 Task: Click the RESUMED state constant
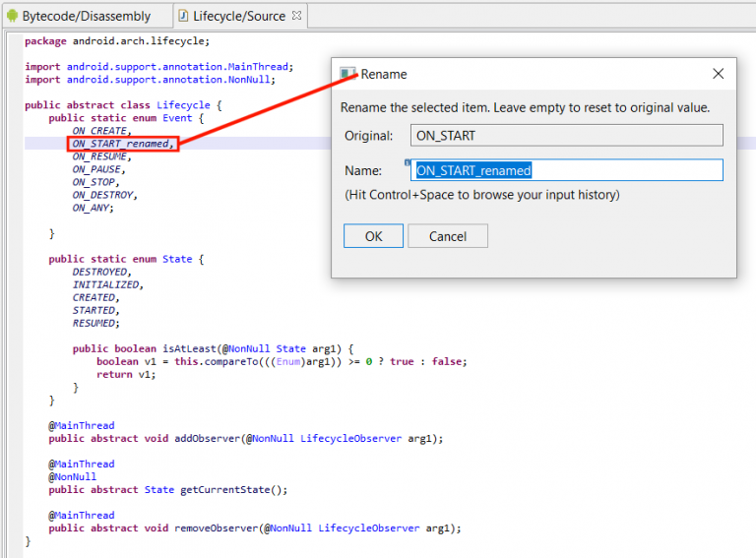[x=94, y=323]
